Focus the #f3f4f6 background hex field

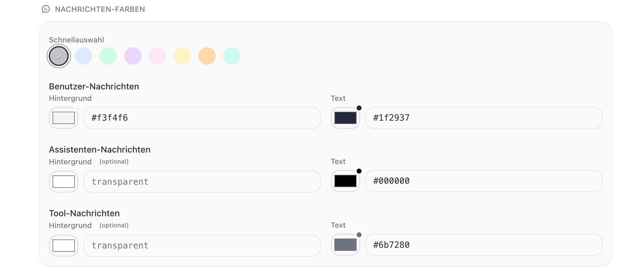click(x=202, y=118)
